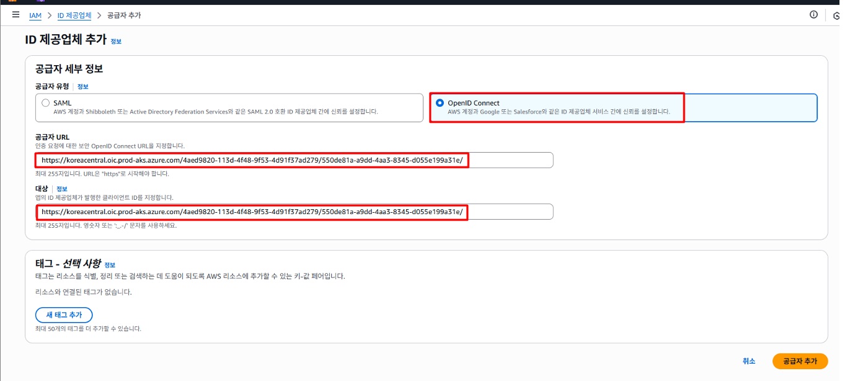Viewport: 868px width, 381px height.
Task: Go to IAM breadcrumb link
Action: point(35,15)
